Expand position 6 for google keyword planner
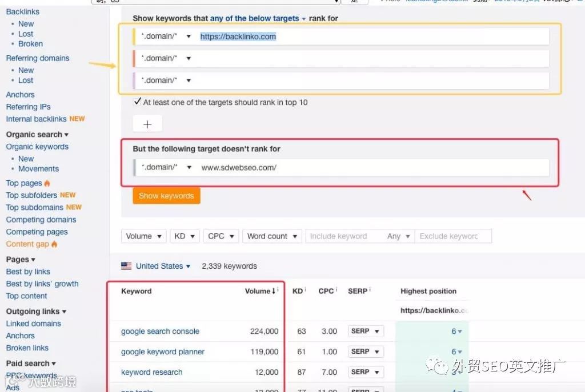The width and height of the screenshot is (585, 392). (456, 351)
